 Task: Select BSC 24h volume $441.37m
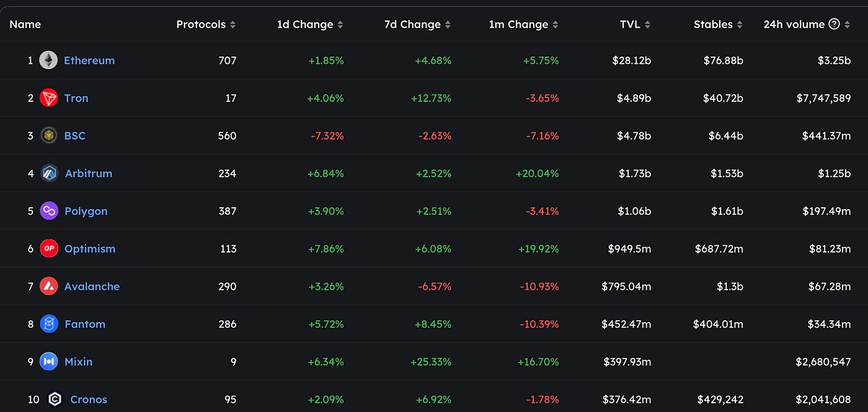pos(826,135)
